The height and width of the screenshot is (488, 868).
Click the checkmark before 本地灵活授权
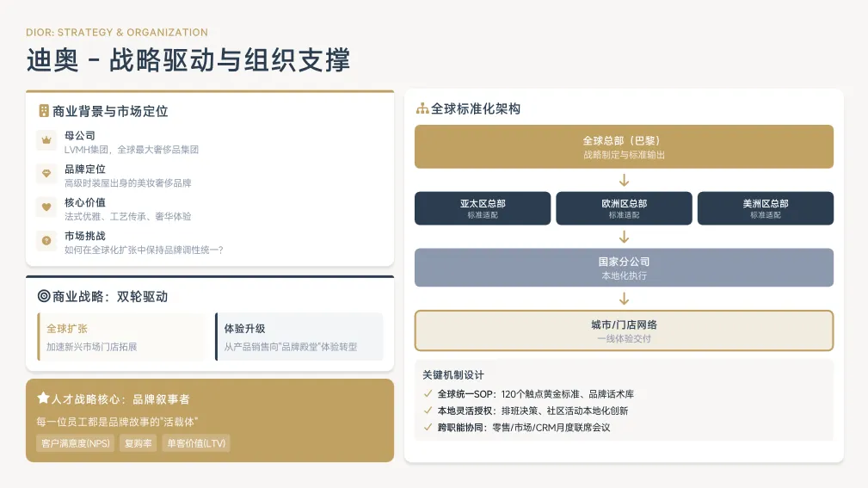[428, 411]
